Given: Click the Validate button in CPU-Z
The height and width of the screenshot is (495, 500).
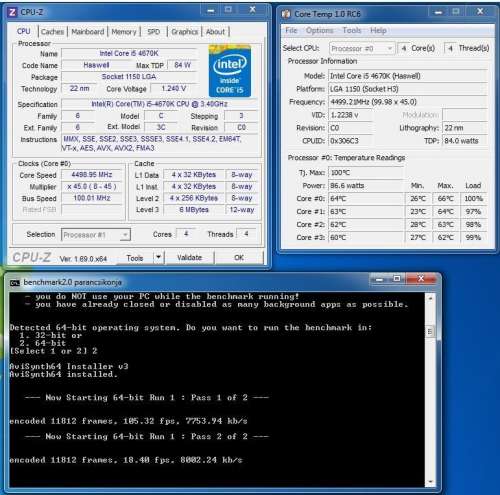Looking at the screenshot, I should 189,258.
